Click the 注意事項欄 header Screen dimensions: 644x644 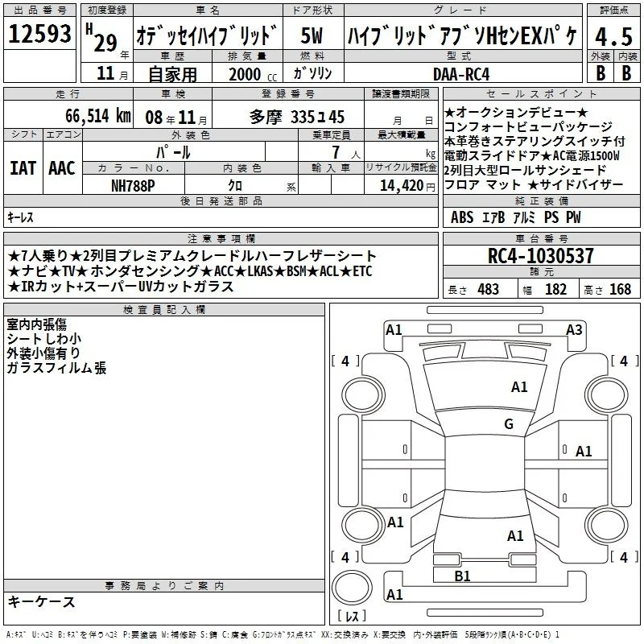coord(221,238)
